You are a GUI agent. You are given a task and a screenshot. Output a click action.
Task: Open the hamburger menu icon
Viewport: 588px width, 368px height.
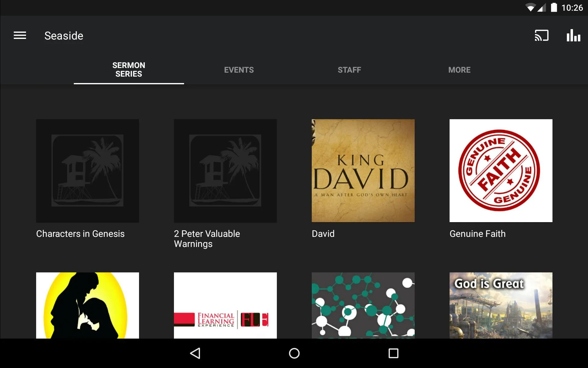coord(20,36)
